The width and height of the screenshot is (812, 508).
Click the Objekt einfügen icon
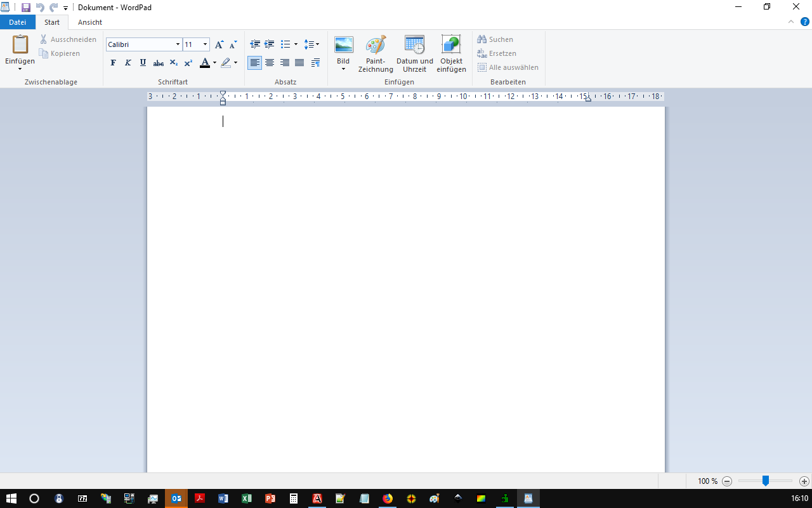coord(451,45)
